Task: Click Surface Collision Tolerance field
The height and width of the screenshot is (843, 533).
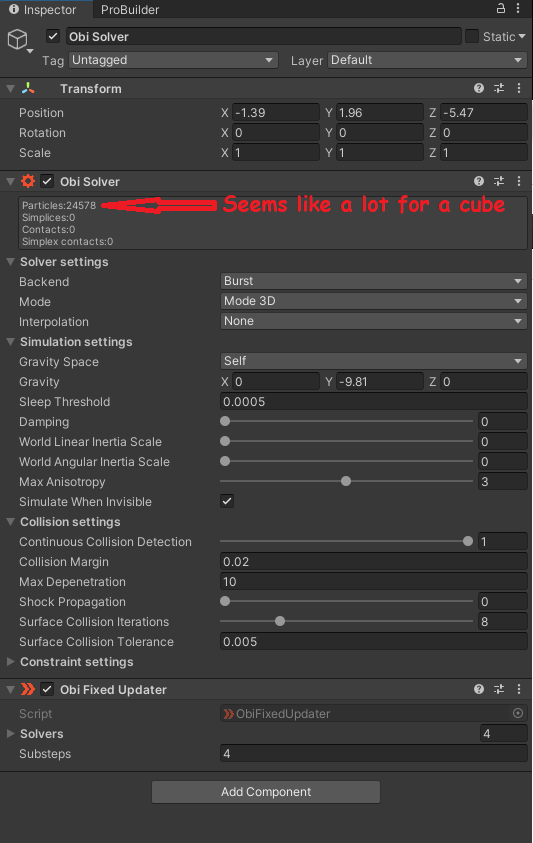Action: 373,641
